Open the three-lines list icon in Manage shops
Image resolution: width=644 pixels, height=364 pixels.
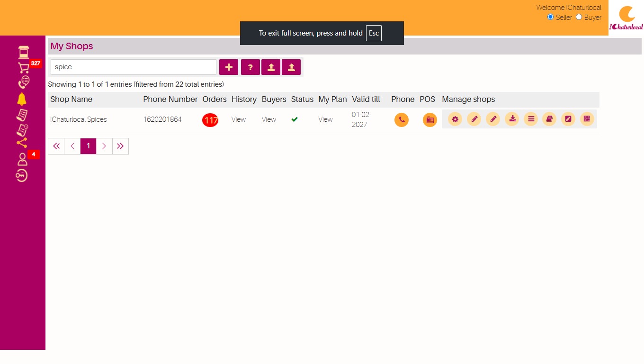click(531, 119)
